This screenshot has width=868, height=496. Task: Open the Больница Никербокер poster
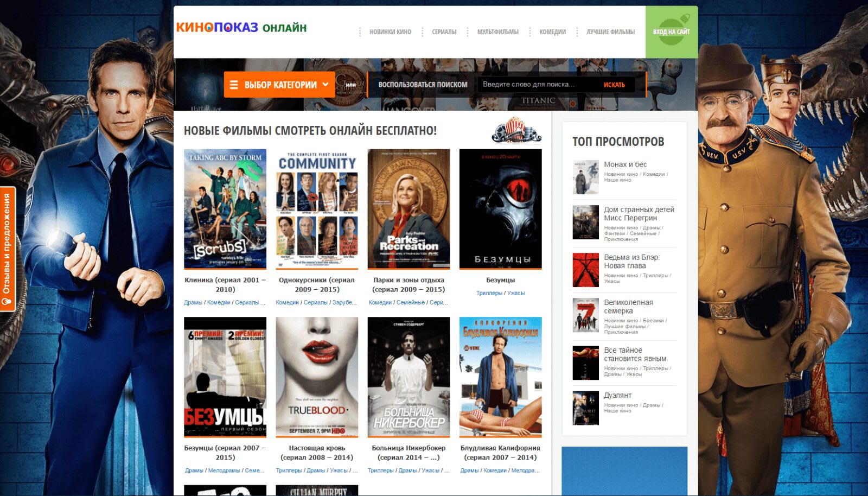pos(409,377)
